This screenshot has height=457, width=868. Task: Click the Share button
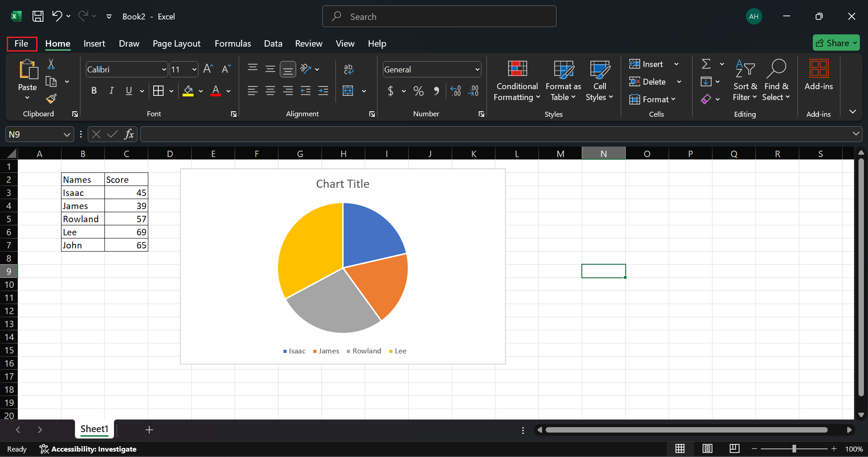pos(836,43)
